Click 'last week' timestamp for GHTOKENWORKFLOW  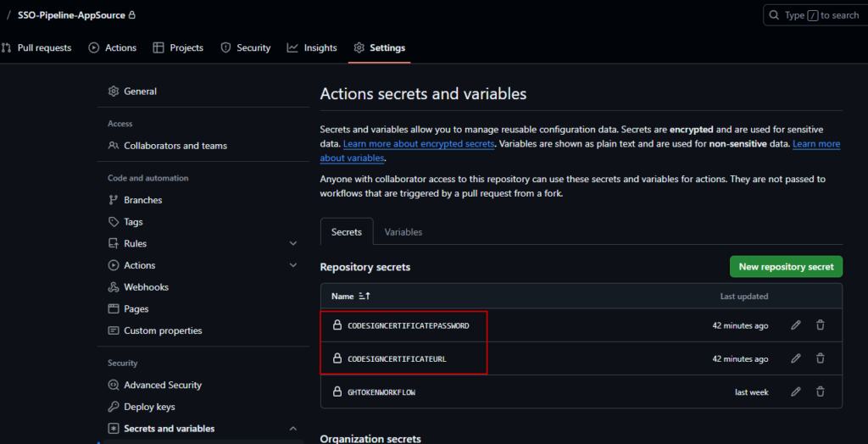[751, 392]
